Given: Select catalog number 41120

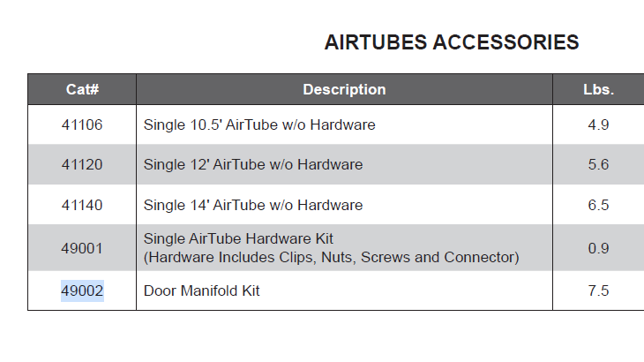Looking at the screenshot, I should coord(82,165).
